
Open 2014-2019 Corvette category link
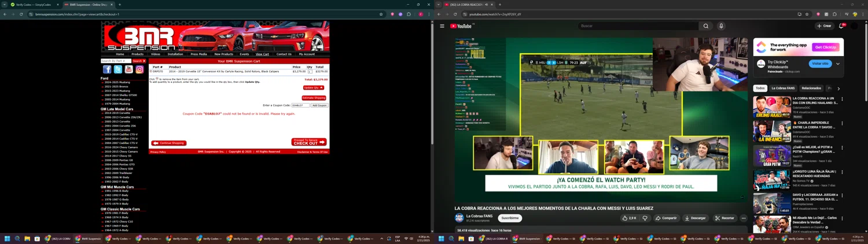pyautogui.click(x=117, y=113)
